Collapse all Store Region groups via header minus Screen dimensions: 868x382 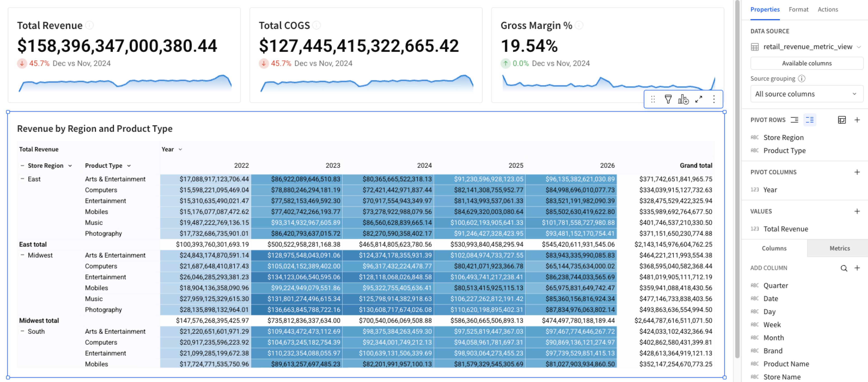(x=22, y=165)
